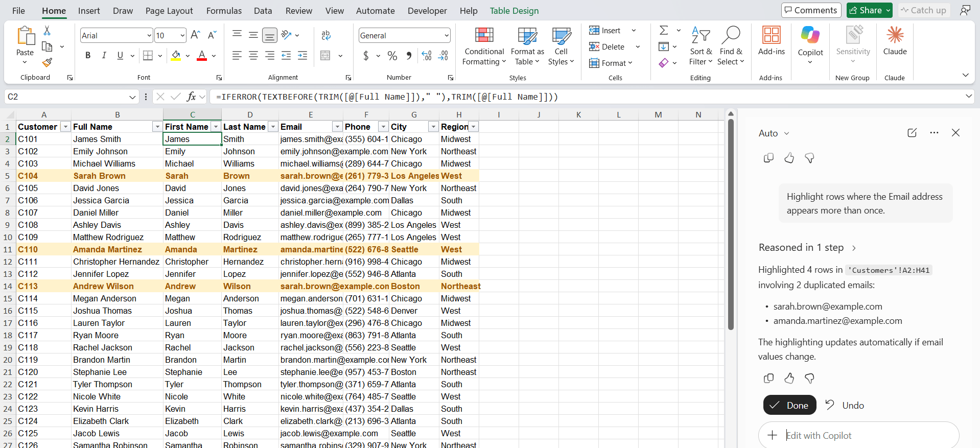Viewport: 980px width, 448px height.
Task: Apply the Borders icon
Action: 148,55
